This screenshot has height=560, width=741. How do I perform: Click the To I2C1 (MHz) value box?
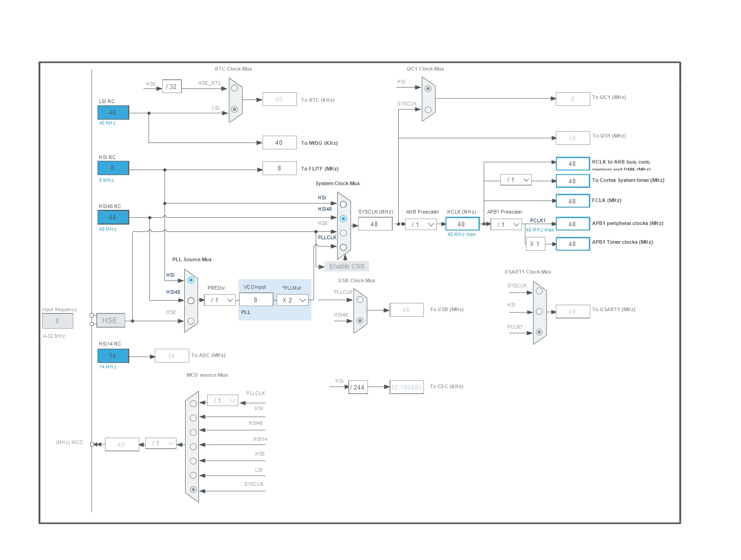coord(573,99)
